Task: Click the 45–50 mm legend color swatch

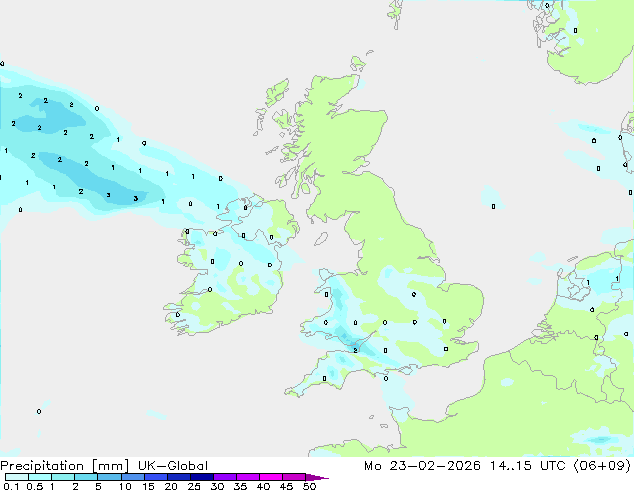Action: pyautogui.click(x=294, y=477)
